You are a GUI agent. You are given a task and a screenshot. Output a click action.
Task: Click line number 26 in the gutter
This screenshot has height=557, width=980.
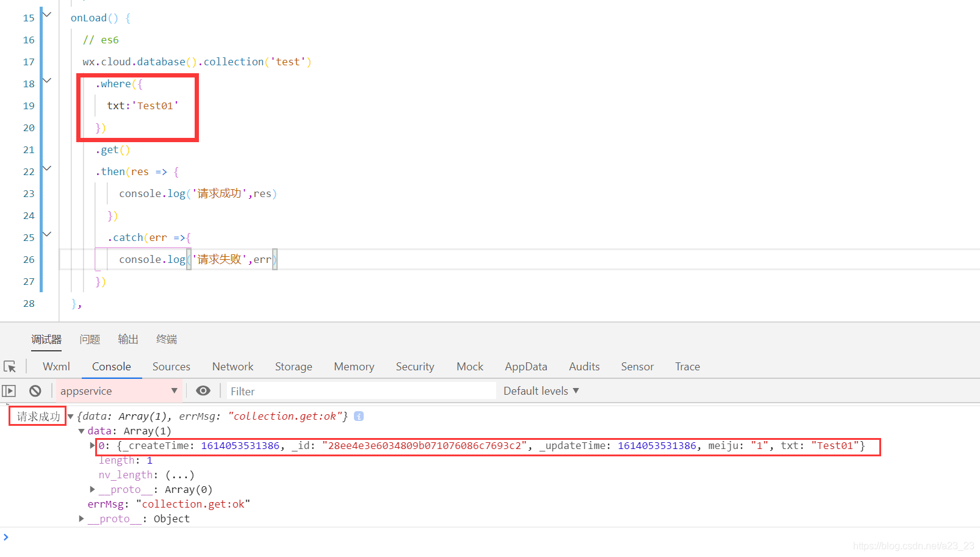coord(29,259)
